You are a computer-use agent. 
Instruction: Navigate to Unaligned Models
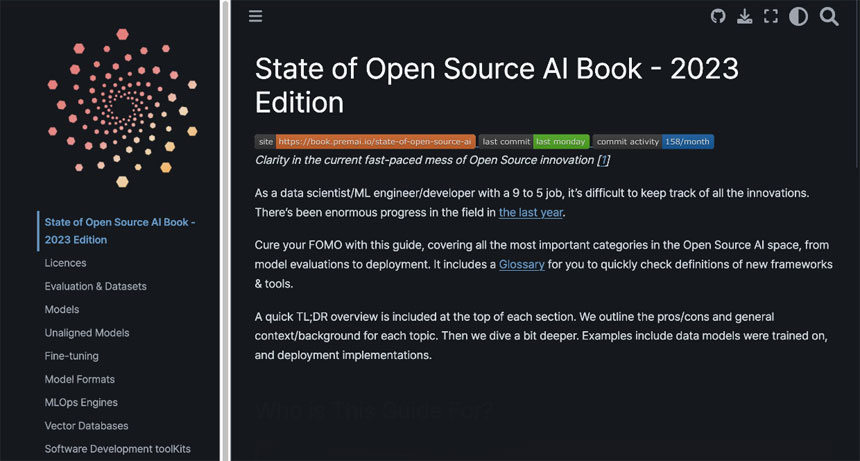point(87,333)
